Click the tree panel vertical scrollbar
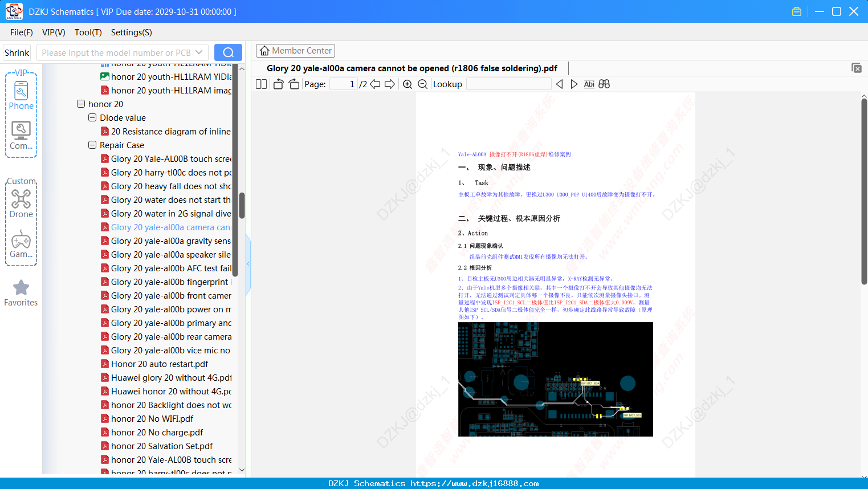Viewport: 868px width, 489px height. 242,205
